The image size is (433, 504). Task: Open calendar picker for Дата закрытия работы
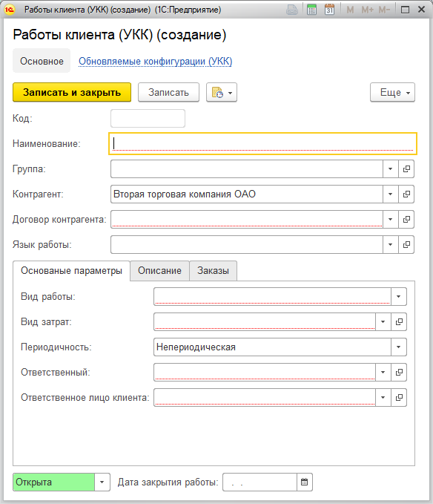click(304, 482)
